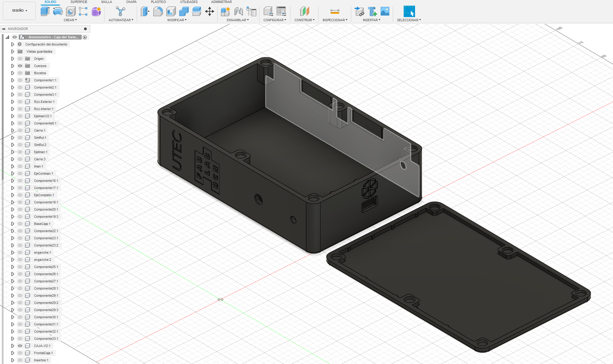613x364 pixels.
Task: Select the Move/Copy arrows icon
Action: click(x=210, y=12)
